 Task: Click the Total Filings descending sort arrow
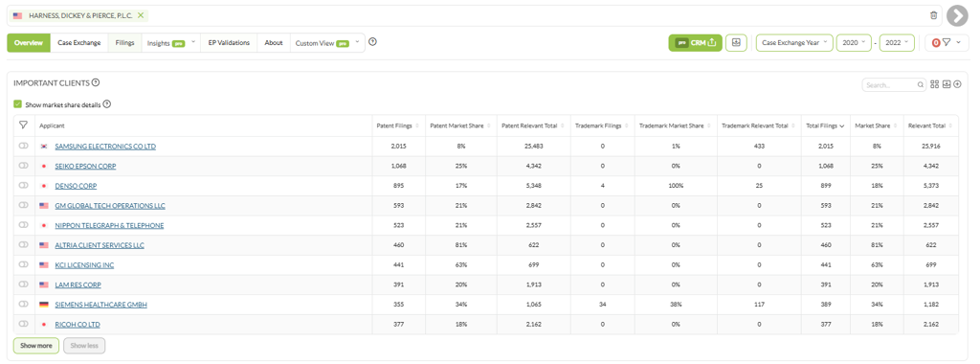(x=842, y=126)
